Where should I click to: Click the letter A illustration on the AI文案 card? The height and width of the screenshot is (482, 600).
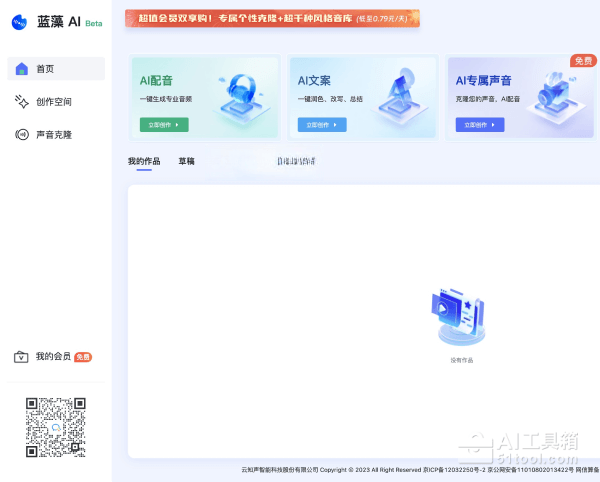[400, 97]
